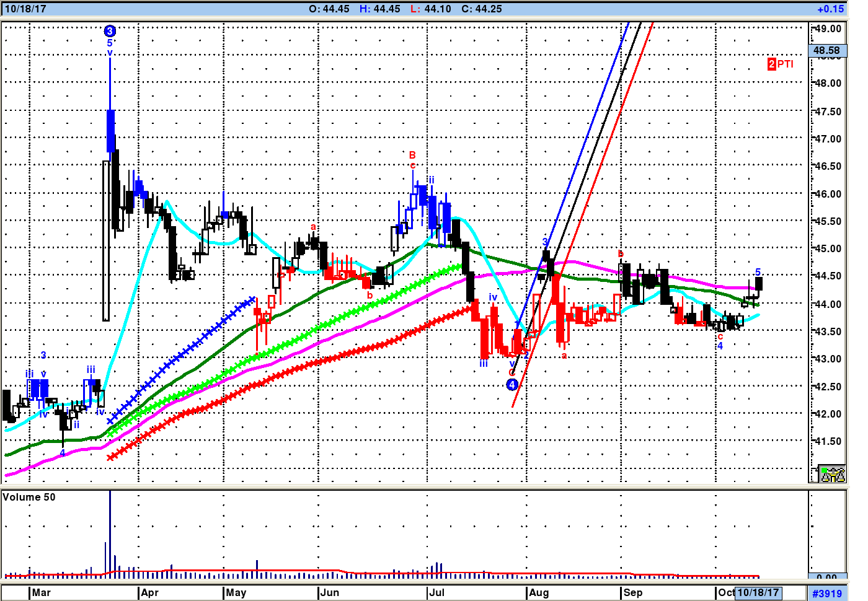Click the Aug label on the time axis
This screenshot has width=868, height=601.
pyautogui.click(x=539, y=592)
